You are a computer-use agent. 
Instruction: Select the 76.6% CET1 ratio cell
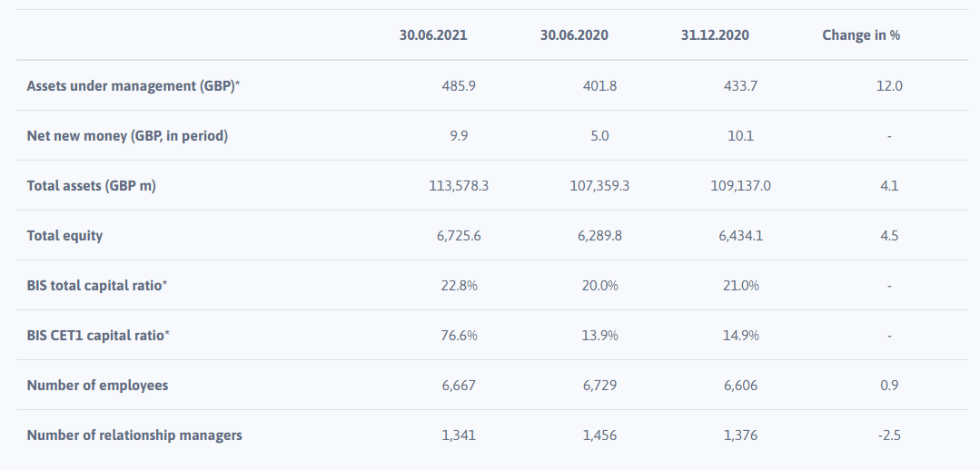coord(459,336)
